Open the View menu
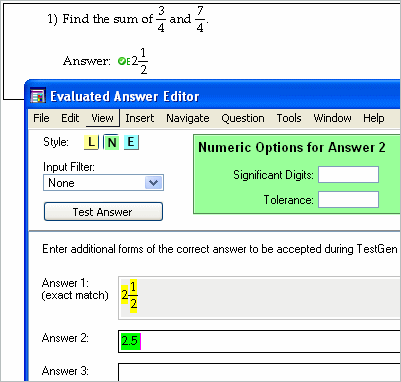Screen dimensions: 401x382 [x=102, y=118]
